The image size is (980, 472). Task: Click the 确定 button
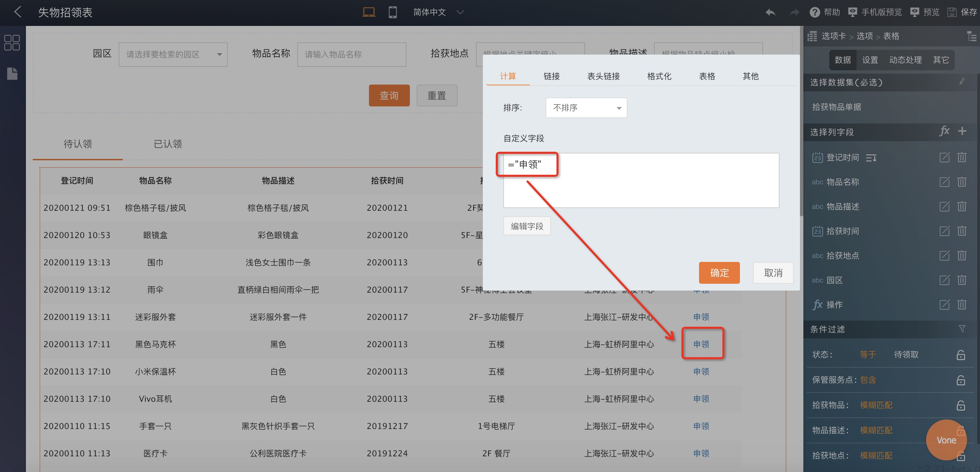pos(719,272)
